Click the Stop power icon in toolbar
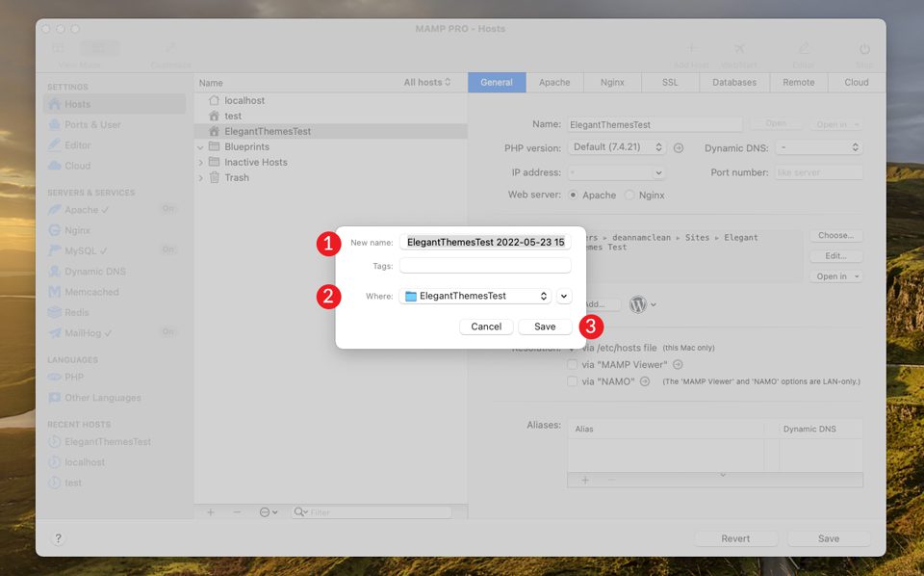The width and height of the screenshot is (924, 576). [x=863, y=49]
